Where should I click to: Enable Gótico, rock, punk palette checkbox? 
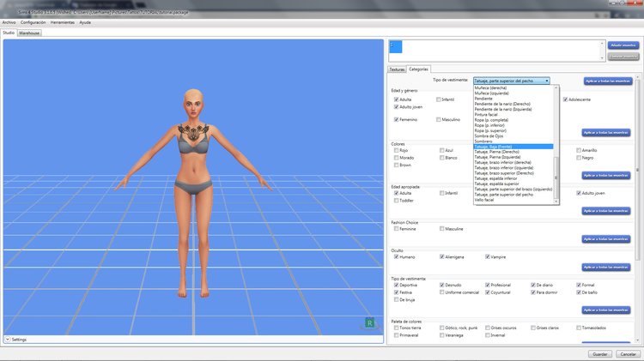point(441,328)
